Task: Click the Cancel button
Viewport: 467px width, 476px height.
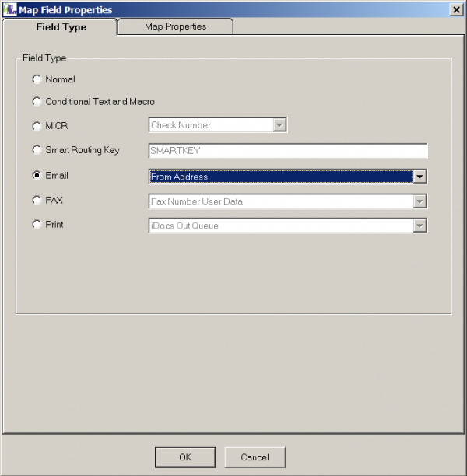Action: pos(255,457)
